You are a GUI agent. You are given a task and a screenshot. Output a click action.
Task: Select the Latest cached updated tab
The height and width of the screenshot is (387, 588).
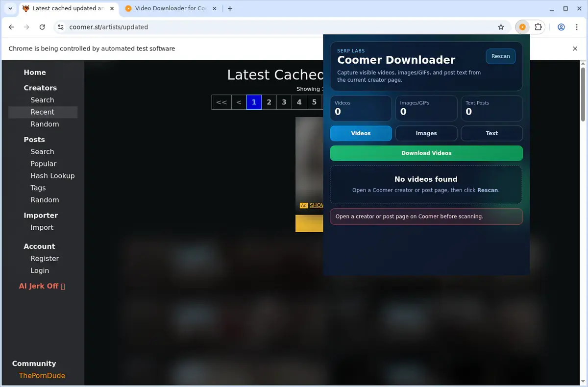pos(68,8)
